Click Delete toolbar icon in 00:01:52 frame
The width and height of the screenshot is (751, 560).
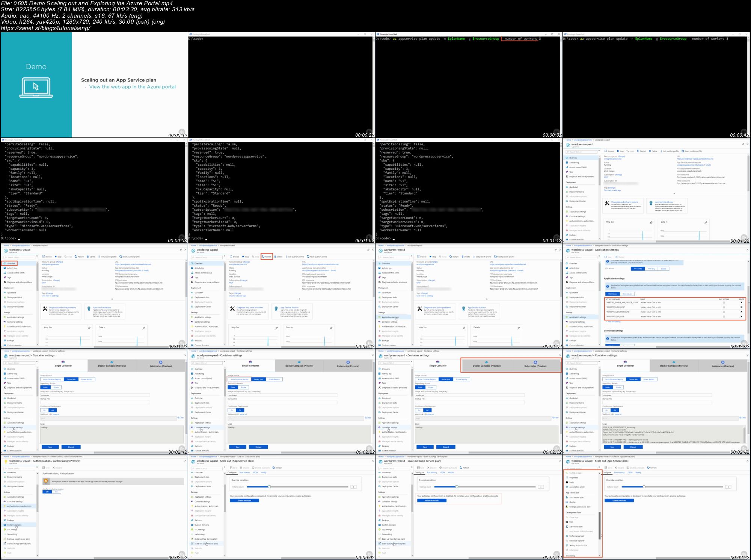pos(463,257)
